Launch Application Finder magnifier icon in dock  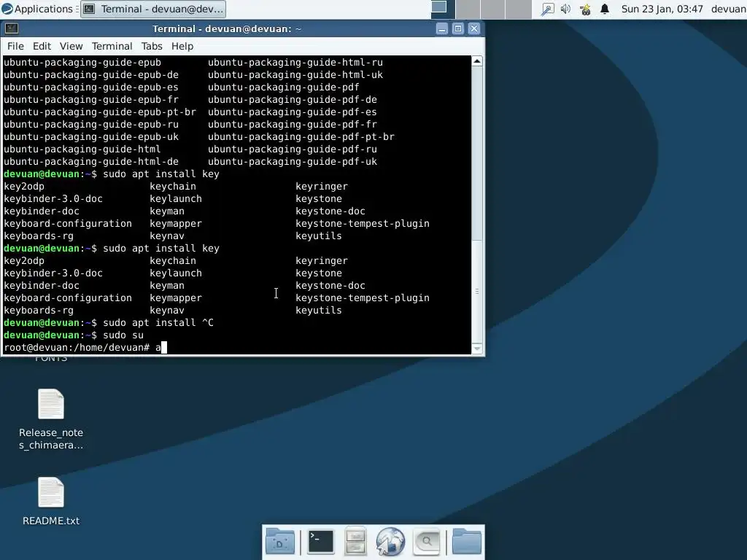426,542
